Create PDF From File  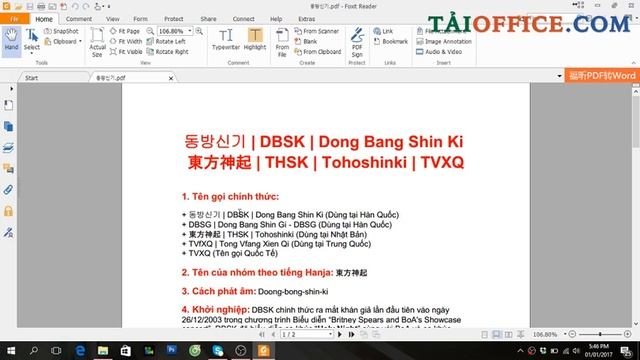coord(282,42)
